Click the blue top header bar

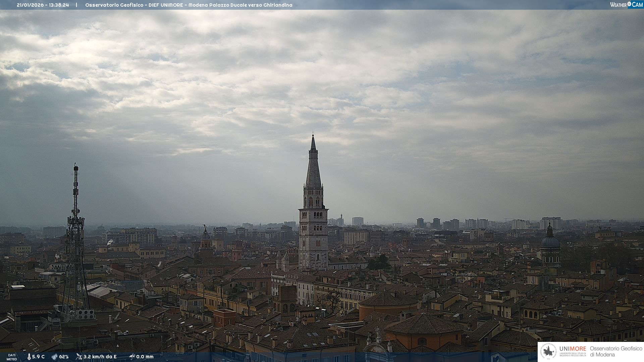[x=436, y=5]
